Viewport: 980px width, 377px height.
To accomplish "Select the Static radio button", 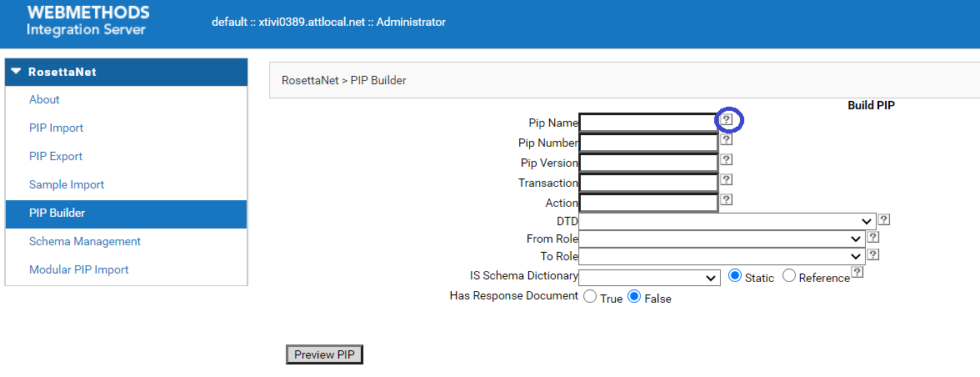I will (735, 277).
